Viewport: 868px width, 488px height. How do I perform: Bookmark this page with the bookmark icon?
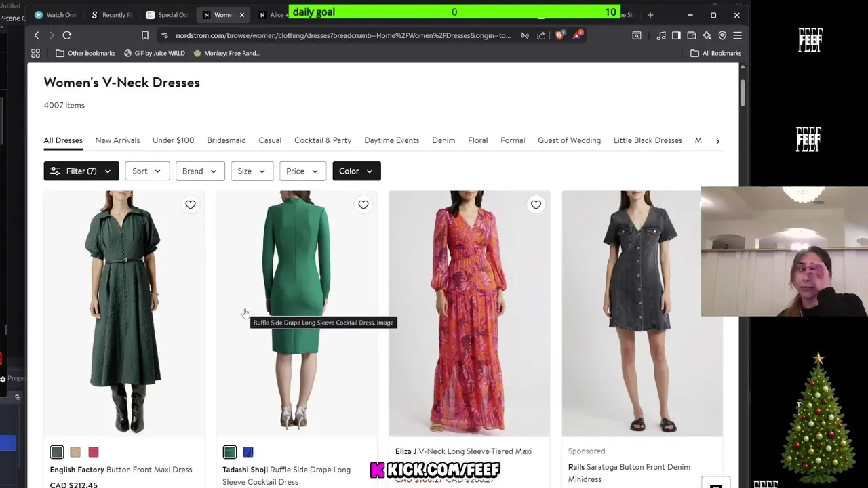pyautogui.click(x=145, y=35)
